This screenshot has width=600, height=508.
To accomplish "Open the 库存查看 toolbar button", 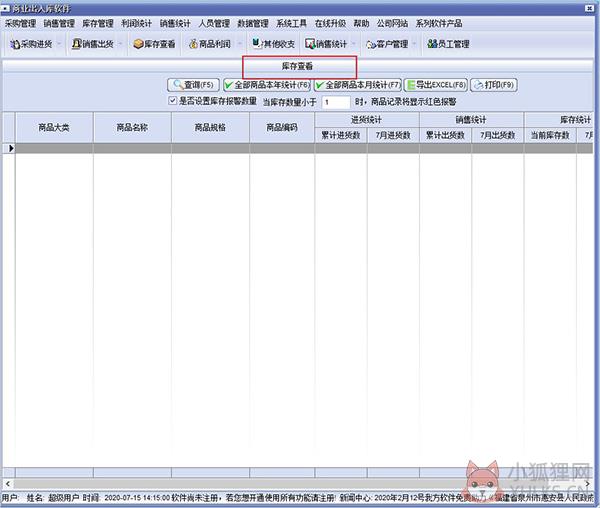I will 154,44.
